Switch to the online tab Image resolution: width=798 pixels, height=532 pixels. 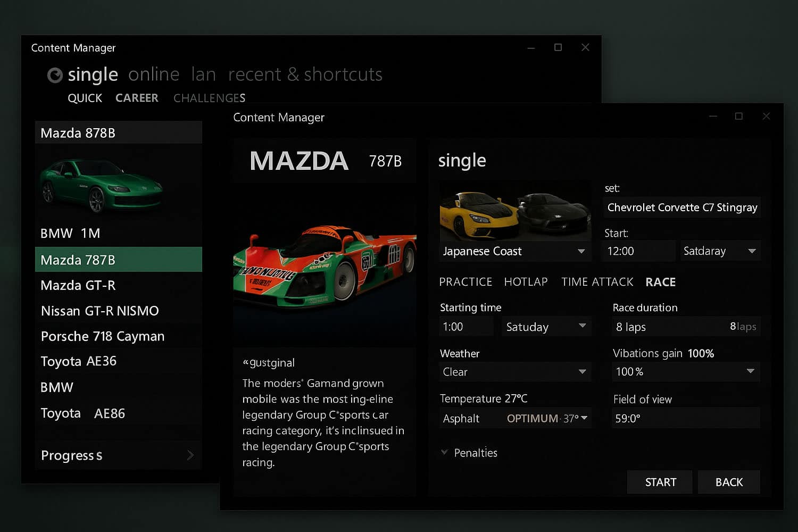pos(153,74)
